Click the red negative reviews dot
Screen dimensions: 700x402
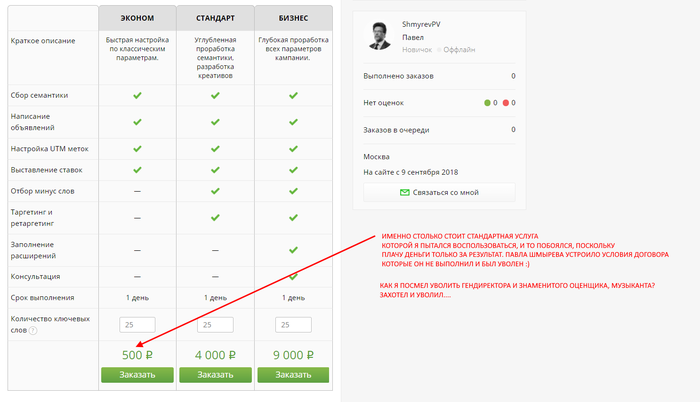(x=506, y=103)
